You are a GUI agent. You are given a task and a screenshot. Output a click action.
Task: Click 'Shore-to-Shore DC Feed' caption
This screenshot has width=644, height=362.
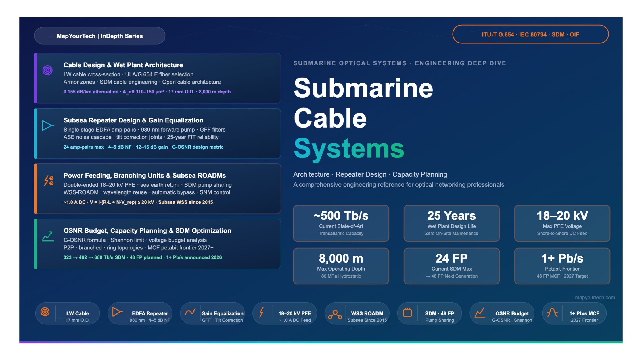562,234
